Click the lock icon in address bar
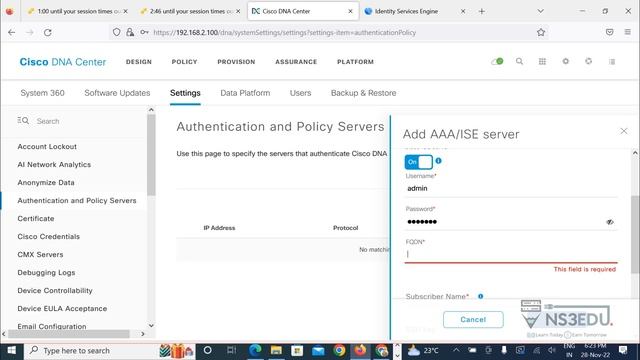Viewport: 640px width, 360px height. point(130,32)
